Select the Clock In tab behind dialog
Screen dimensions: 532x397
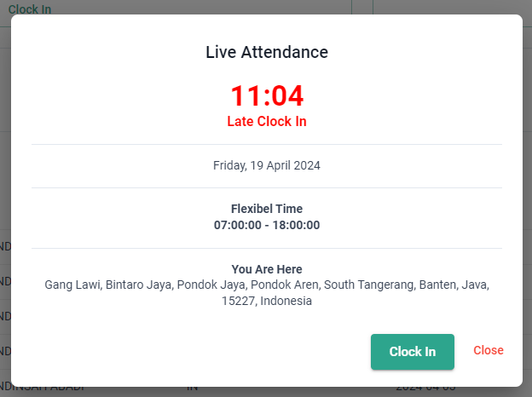[30, 9]
